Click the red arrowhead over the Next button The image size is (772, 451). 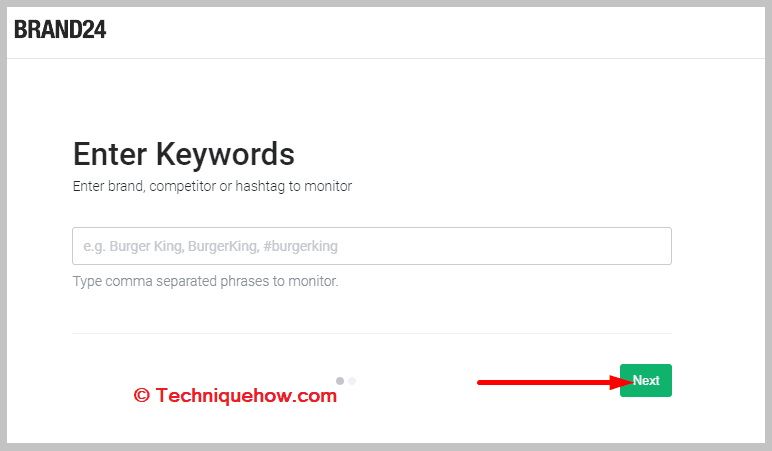(x=621, y=382)
